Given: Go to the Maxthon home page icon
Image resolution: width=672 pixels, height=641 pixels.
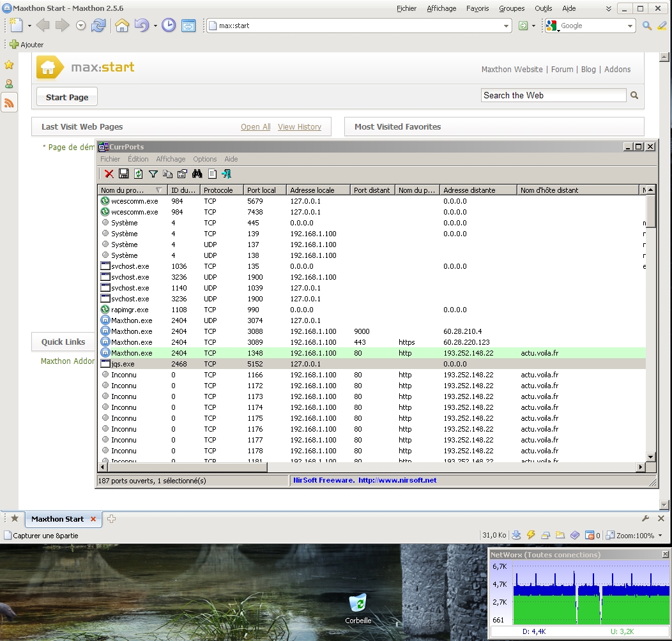Looking at the screenshot, I should [122, 26].
